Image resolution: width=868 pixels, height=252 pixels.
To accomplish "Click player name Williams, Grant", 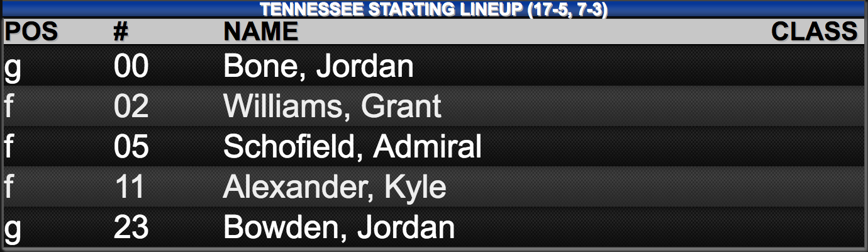I will click(332, 106).
